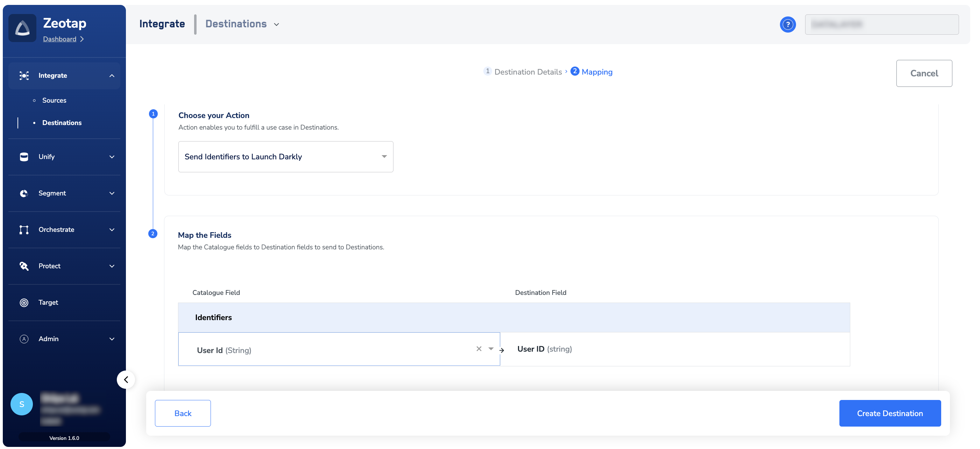Viewport: 980px width, 449px height.
Task: Click the Unify database icon
Action: (x=24, y=157)
